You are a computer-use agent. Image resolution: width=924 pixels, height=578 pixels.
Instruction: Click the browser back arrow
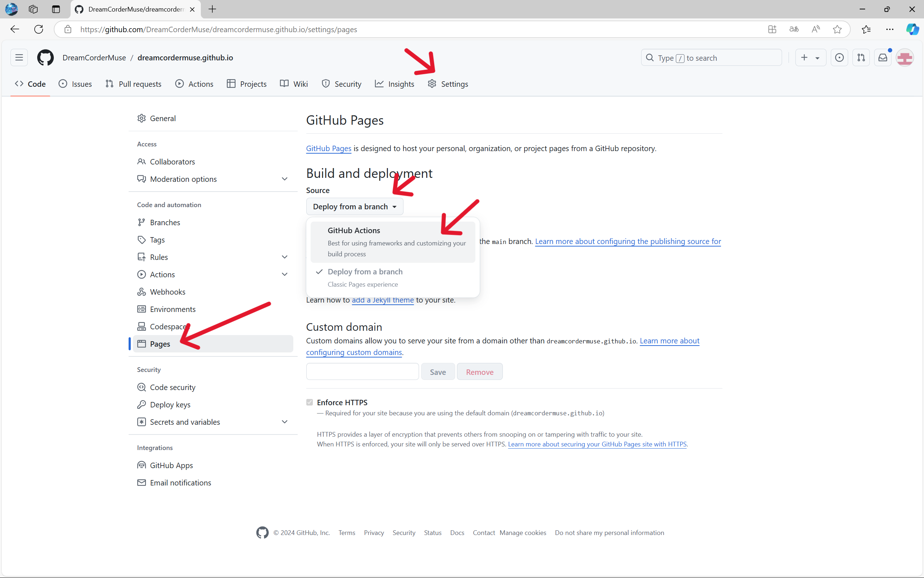15,29
